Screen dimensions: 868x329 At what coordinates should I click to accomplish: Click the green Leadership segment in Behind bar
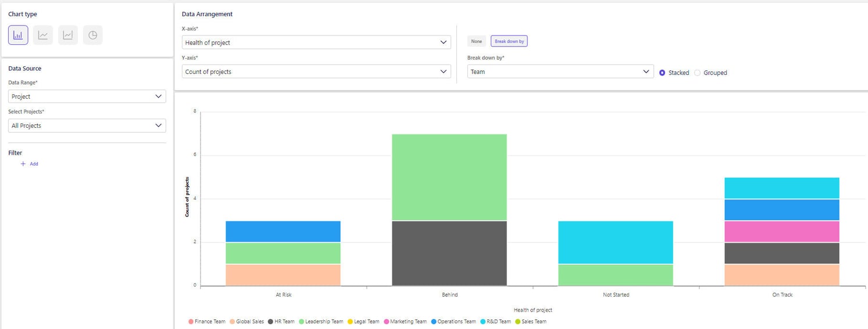click(449, 177)
